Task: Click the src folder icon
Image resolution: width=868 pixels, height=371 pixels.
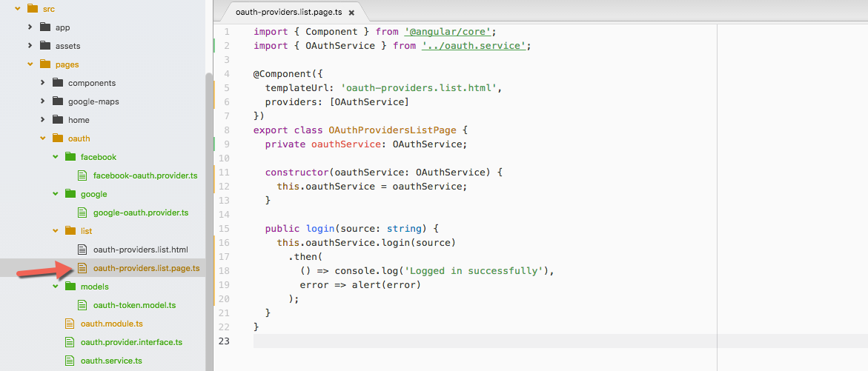Action: point(33,9)
